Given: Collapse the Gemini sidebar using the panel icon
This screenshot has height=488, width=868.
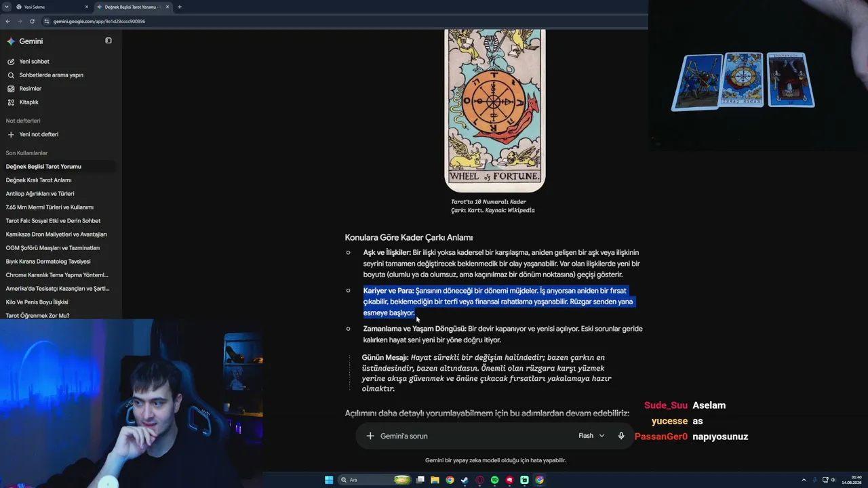Looking at the screenshot, I should (108, 41).
